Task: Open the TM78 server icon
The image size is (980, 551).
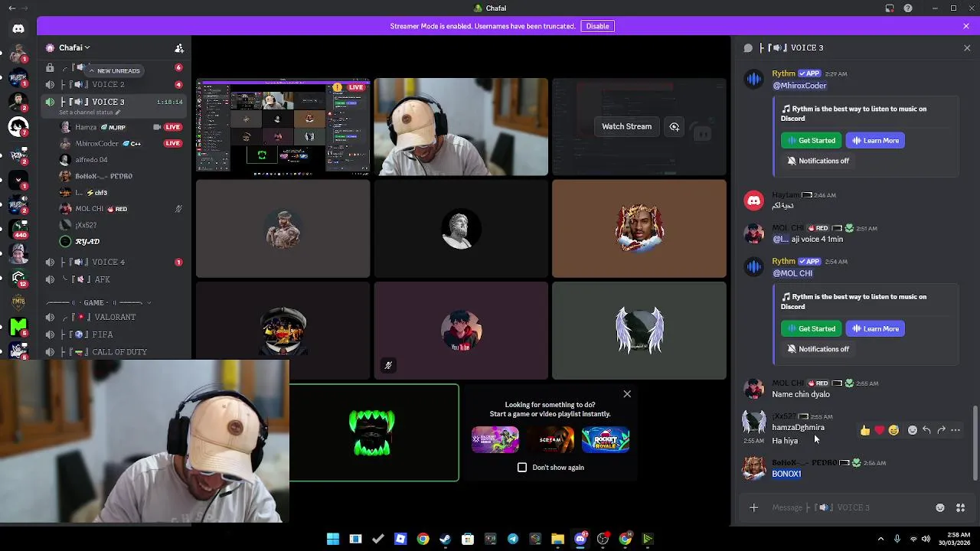Action: pos(18,302)
